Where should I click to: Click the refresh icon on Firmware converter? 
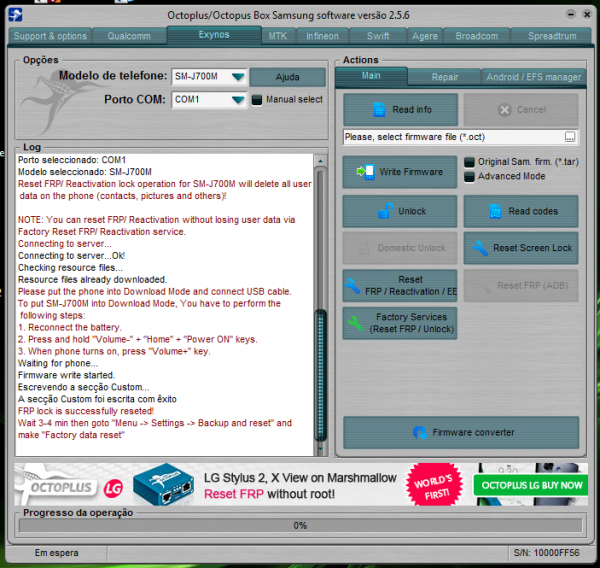pos(420,433)
